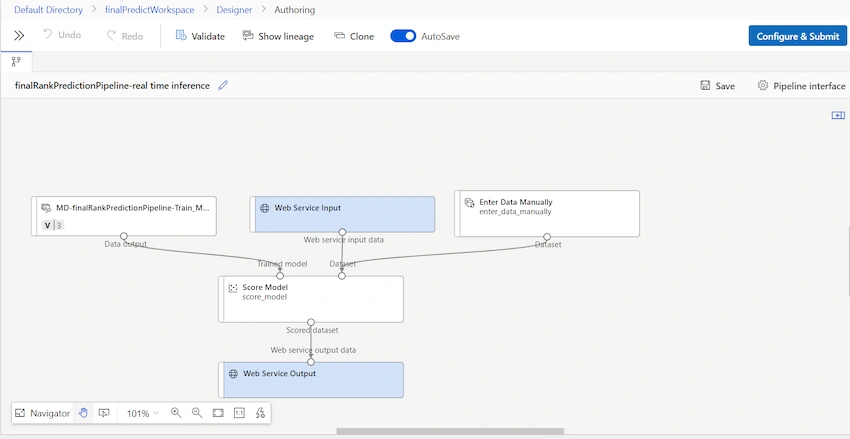The height and width of the screenshot is (439, 850).
Task: Select the Enter Data Manually node
Action: pos(547,213)
